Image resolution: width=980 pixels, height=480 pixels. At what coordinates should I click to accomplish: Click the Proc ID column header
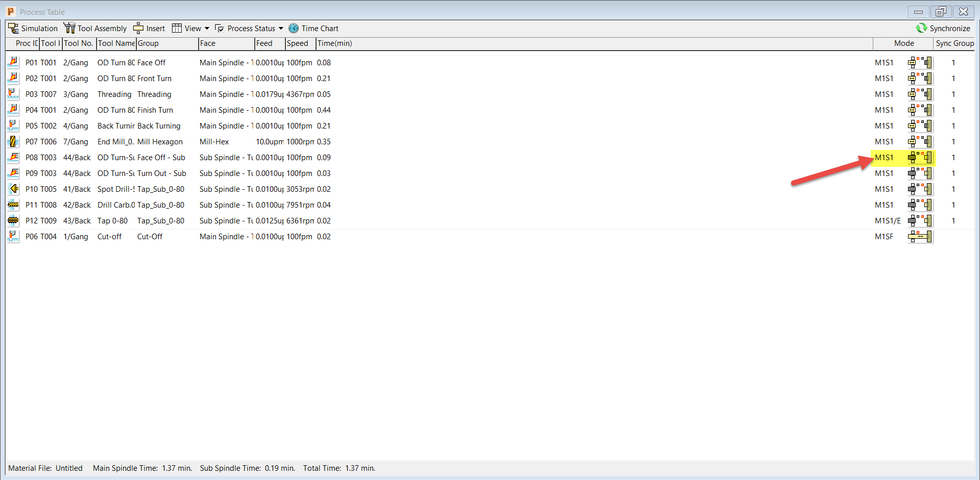pyautogui.click(x=23, y=43)
